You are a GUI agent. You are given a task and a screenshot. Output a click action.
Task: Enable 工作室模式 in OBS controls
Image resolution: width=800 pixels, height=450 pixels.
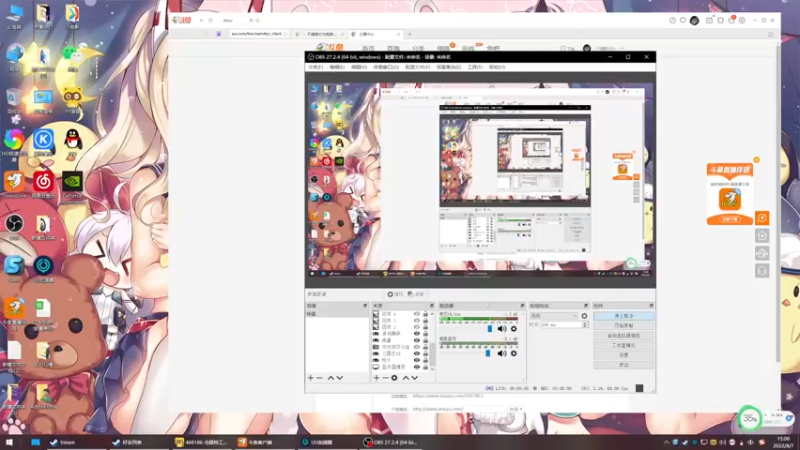623,345
